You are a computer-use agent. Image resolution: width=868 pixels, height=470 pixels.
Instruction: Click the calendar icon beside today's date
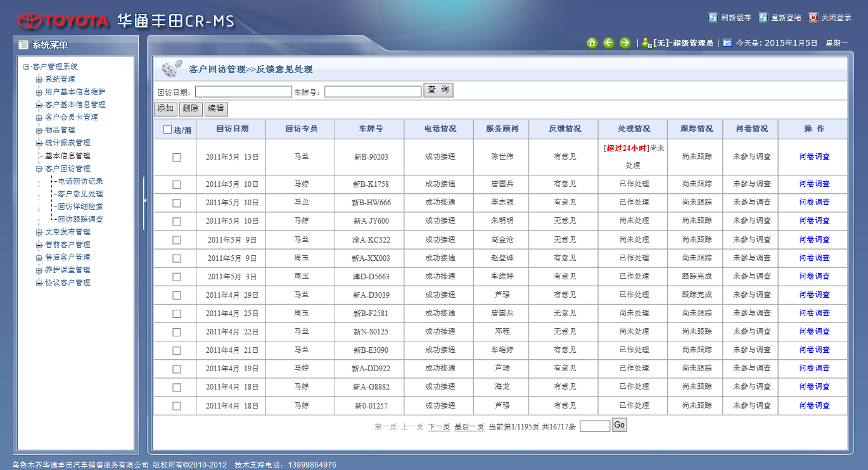pyautogui.click(x=727, y=43)
